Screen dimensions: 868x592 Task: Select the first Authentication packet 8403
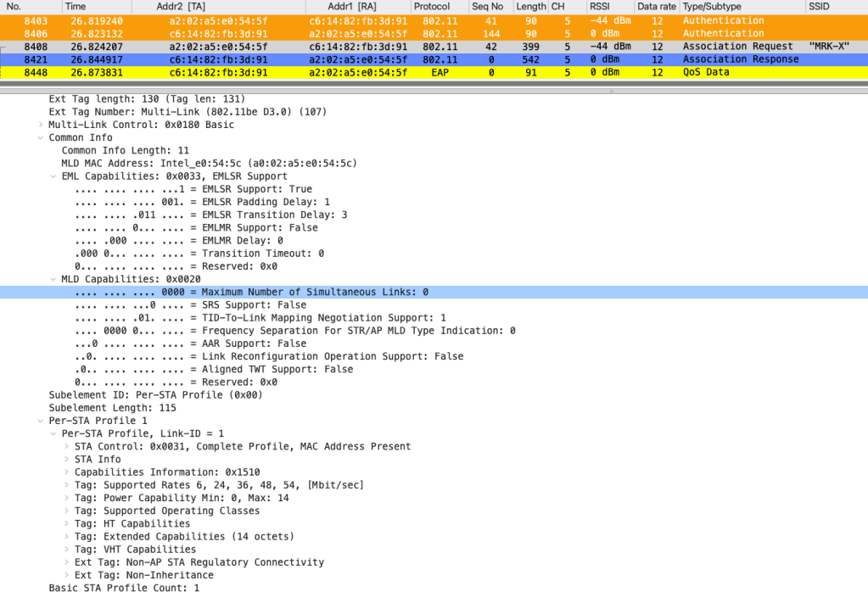point(339,20)
